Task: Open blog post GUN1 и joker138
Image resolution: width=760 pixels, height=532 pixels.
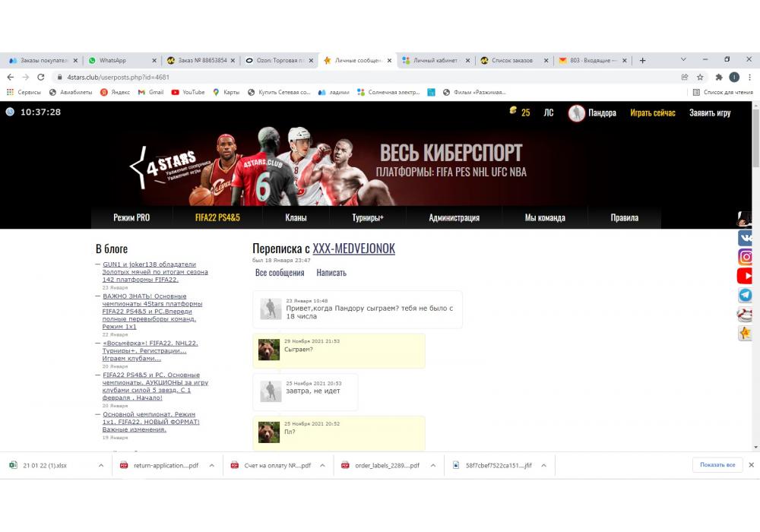Action: click(154, 272)
